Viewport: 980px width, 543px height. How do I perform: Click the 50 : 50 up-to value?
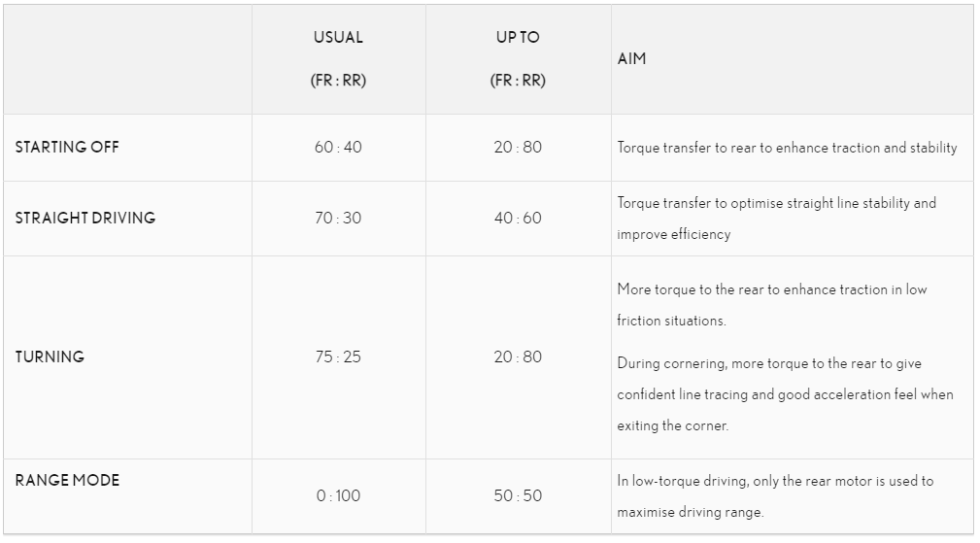coord(518,496)
